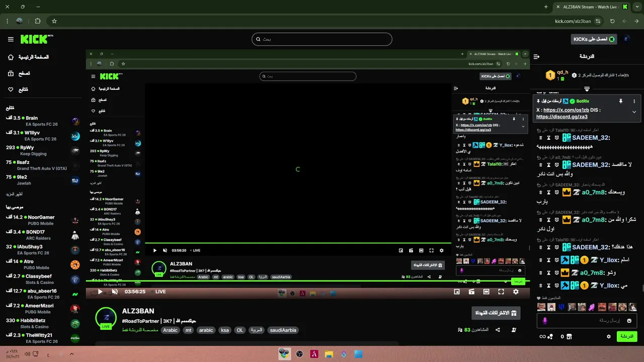The image size is (644, 362).
Task: Open the three-dot menu on BotRix's pinned message
Action: tap(634, 101)
